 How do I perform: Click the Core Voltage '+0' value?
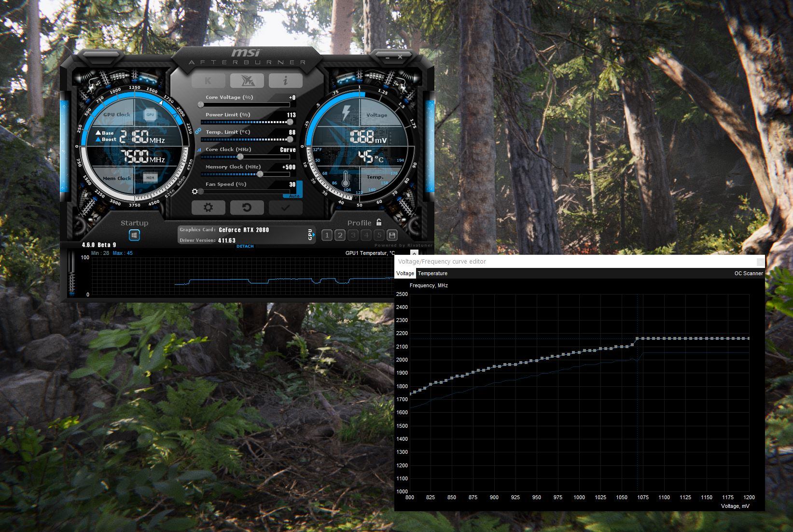(x=292, y=98)
